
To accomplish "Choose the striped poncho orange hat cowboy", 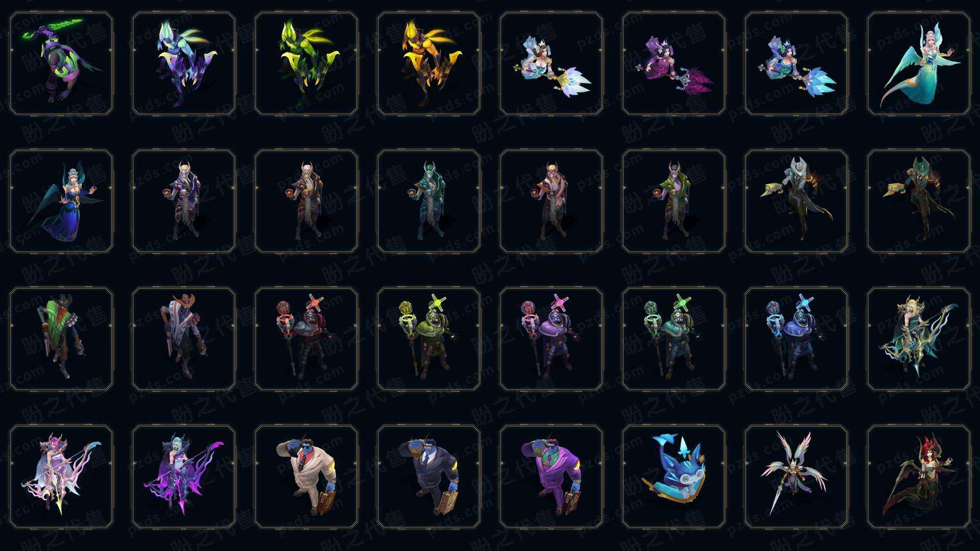I will 184,339.
